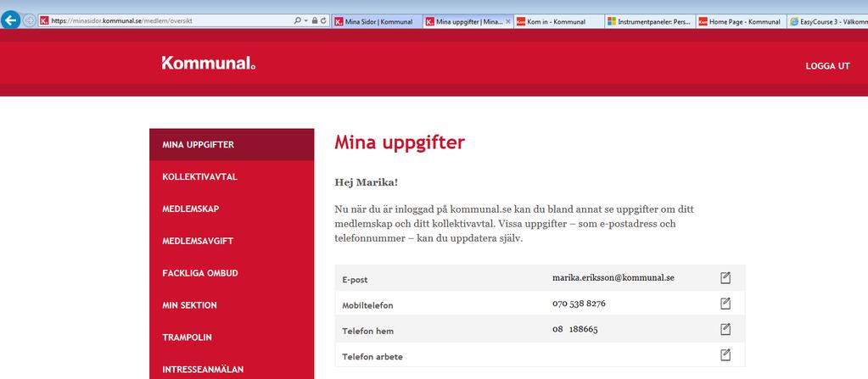Click the email marika.eriksson@kommunal.se
This screenshot has height=379, width=868.
(613, 278)
